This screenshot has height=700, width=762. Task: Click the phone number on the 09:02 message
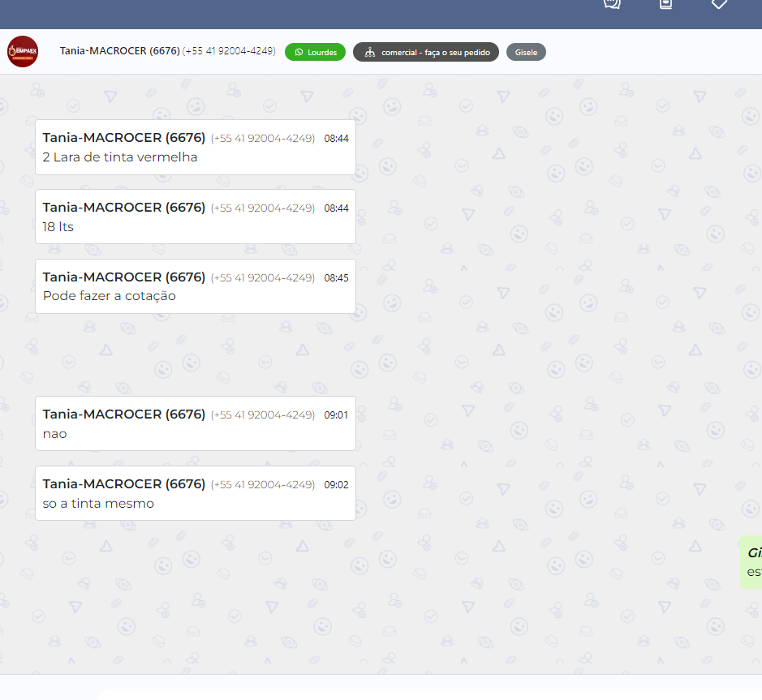(262, 484)
